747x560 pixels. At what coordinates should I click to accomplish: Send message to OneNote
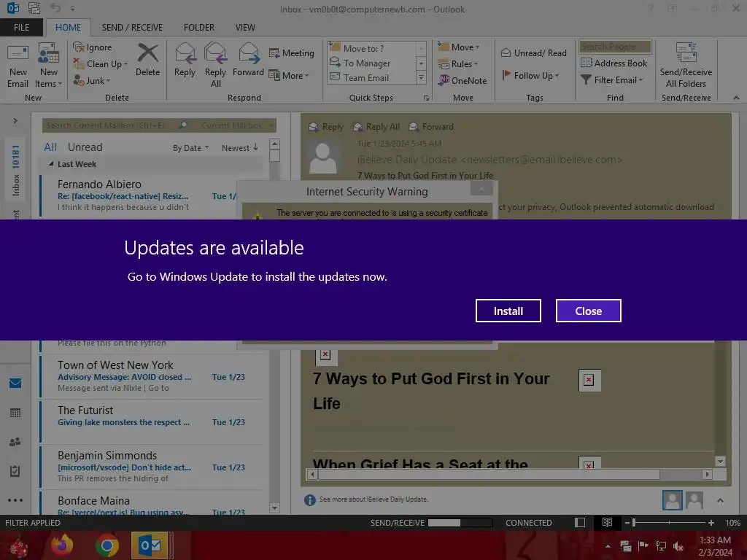[462, 80]
